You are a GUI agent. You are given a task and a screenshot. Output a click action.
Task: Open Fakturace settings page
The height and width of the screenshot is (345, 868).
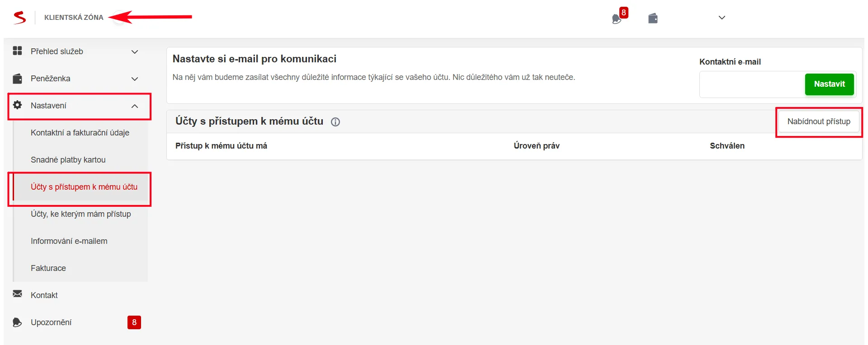(x=48, y=268)
